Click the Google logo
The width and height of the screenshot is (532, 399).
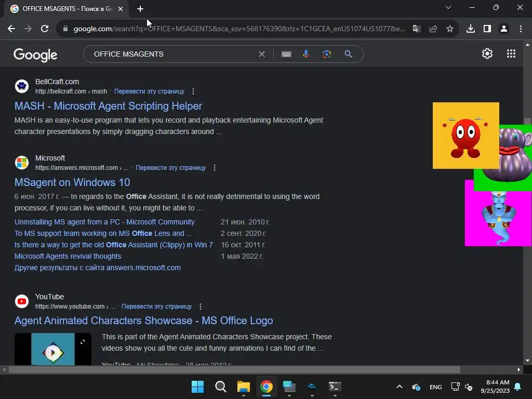(x=35, y=54)
